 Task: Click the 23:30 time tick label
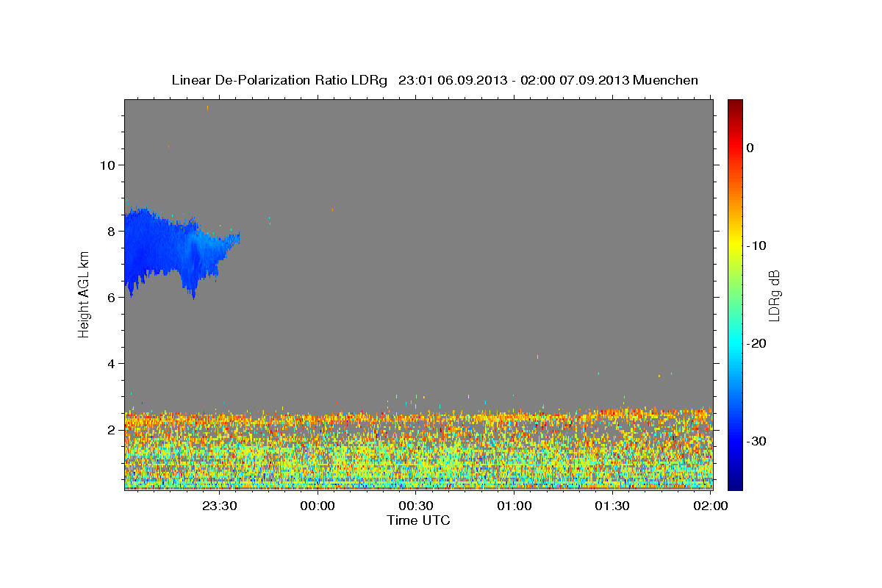[220, 506]
